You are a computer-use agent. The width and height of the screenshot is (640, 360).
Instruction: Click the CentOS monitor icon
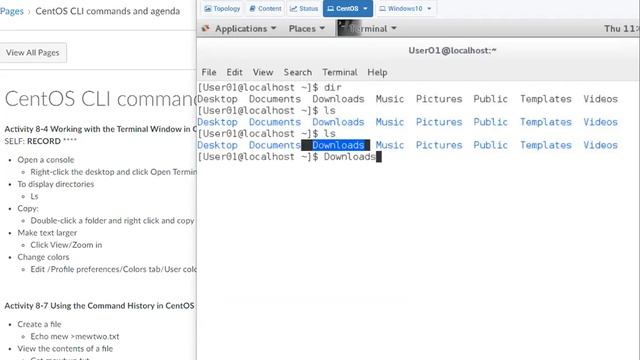331,9
